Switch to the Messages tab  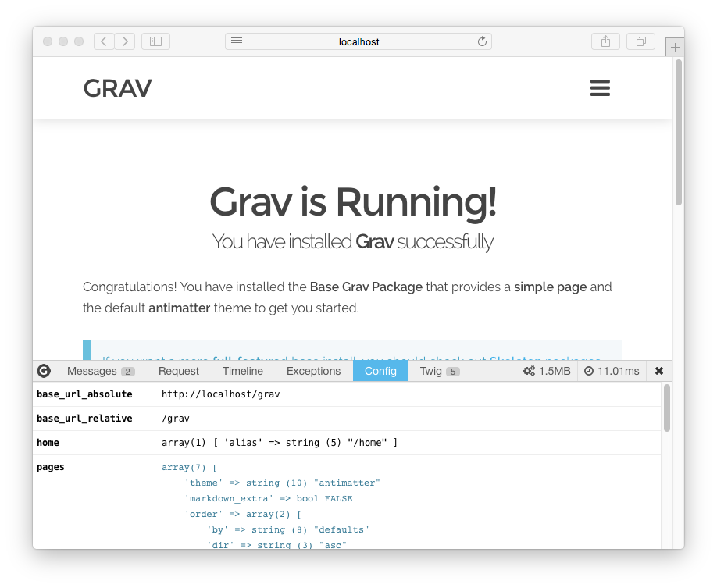pyautogui.click(x=100, y=371)
